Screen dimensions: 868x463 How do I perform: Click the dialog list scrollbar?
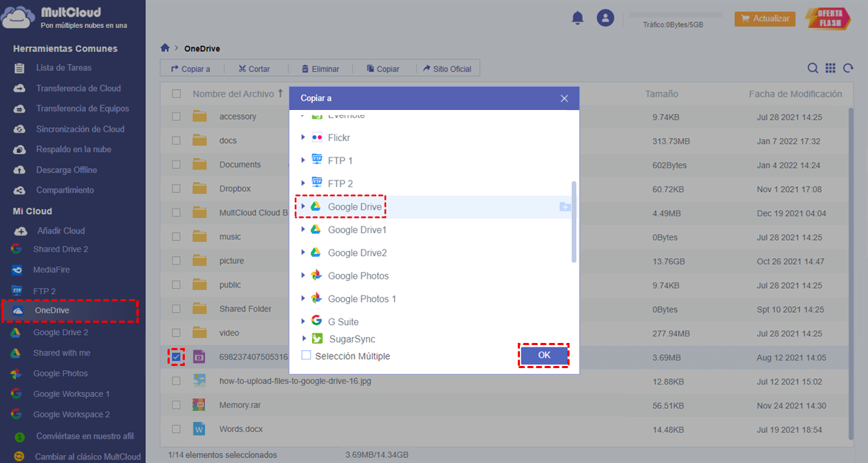574,222
